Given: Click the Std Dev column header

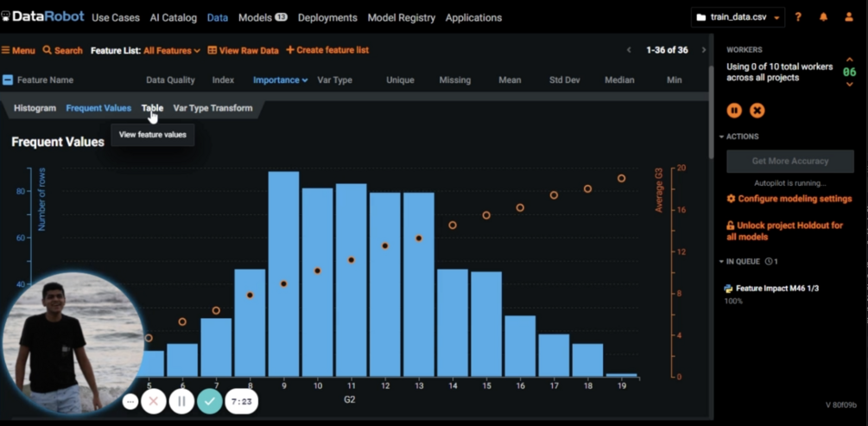Looking at the screenshot, I should click(x=565, y=79).
